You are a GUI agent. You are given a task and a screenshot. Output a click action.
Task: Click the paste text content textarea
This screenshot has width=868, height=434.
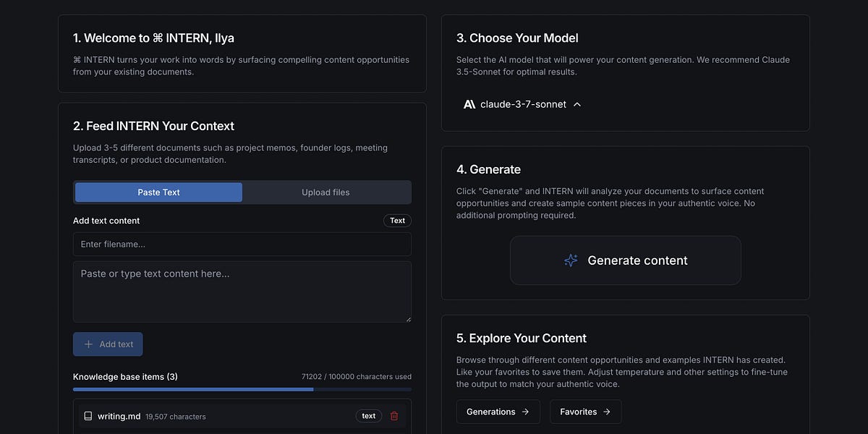click(x=242, y=292)
